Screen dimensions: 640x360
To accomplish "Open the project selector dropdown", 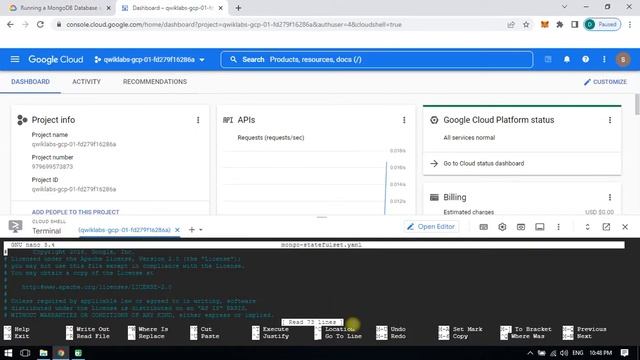I will (149, 60).
